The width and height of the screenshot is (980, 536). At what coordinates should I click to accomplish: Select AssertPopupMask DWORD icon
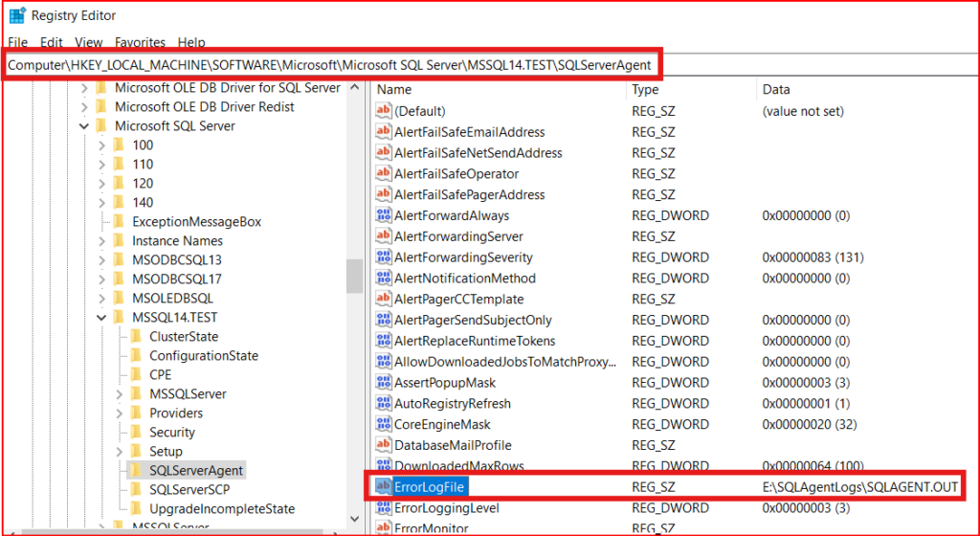click(x=383, y=382)
